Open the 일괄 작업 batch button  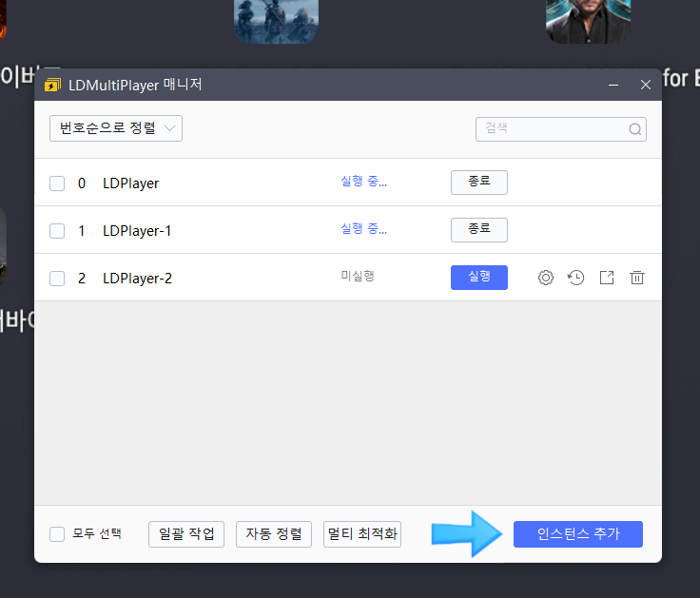[x=186, y=533]
